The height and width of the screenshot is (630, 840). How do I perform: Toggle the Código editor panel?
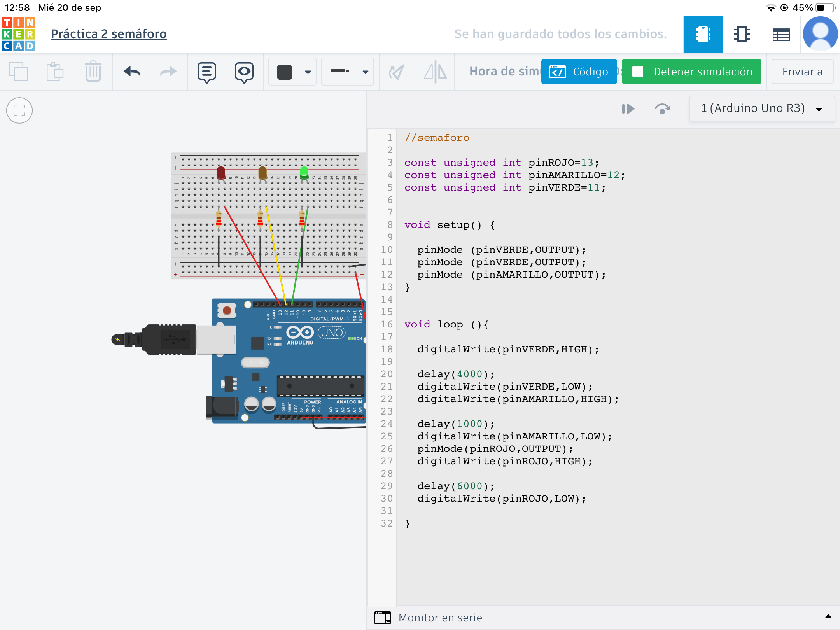tap(579, 72)
